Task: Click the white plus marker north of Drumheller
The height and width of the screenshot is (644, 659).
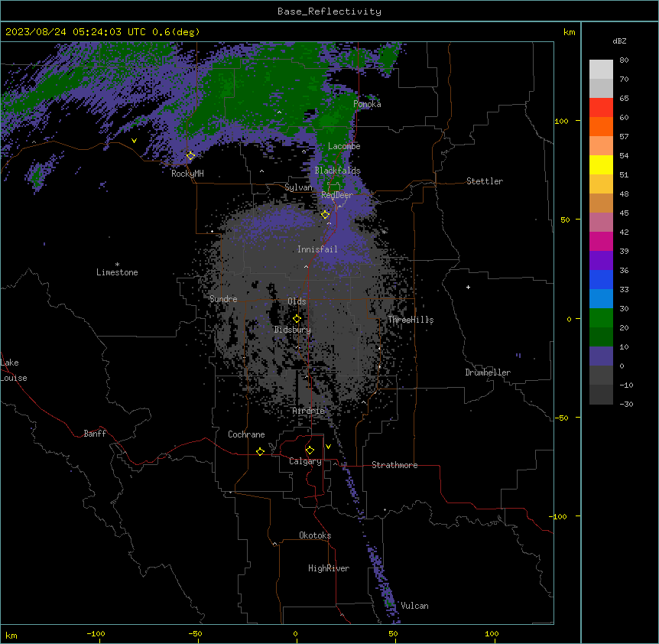Action: point(468,287)
